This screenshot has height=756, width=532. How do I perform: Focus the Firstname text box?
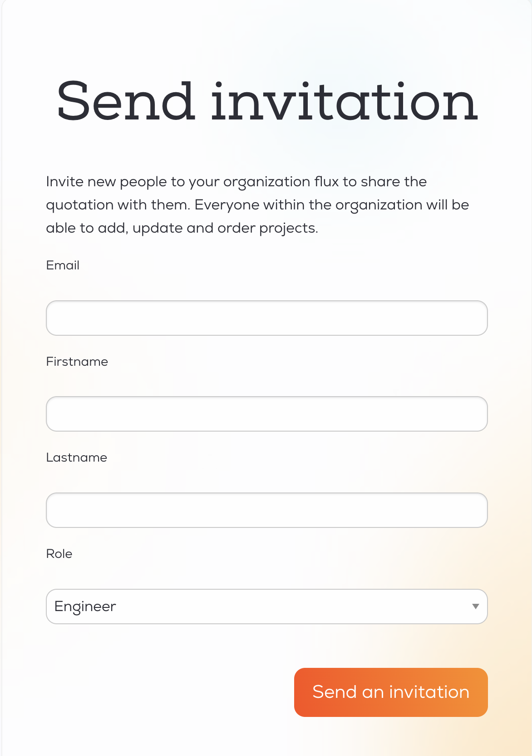(x=266, y=414)
